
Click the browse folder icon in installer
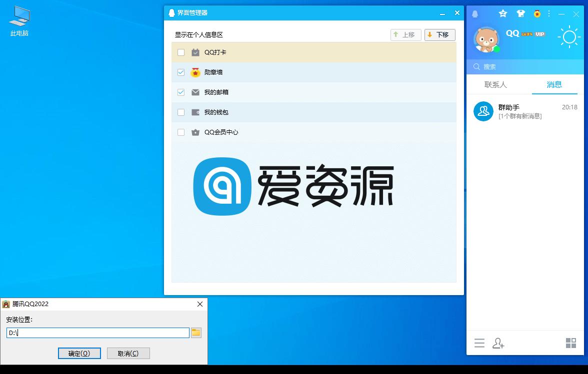(196, 333)
